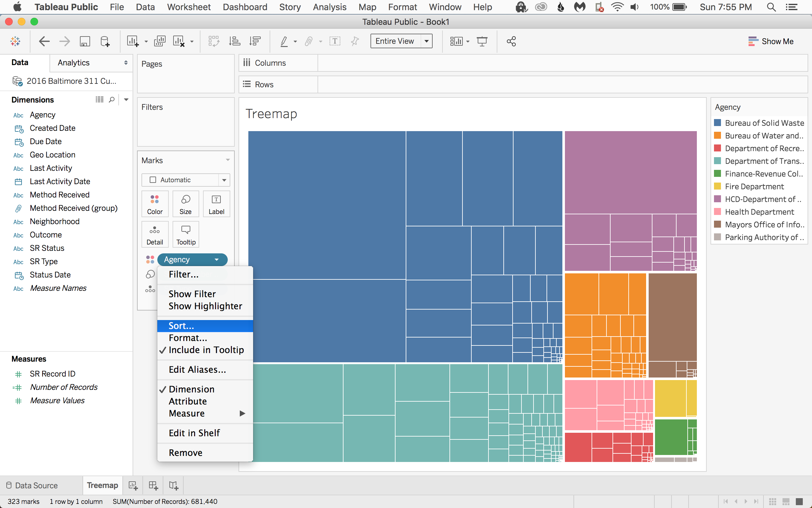This screenshot has height=508, width=812.
Task: Expand the Dimensions pane options arrow
Action: 126,100
